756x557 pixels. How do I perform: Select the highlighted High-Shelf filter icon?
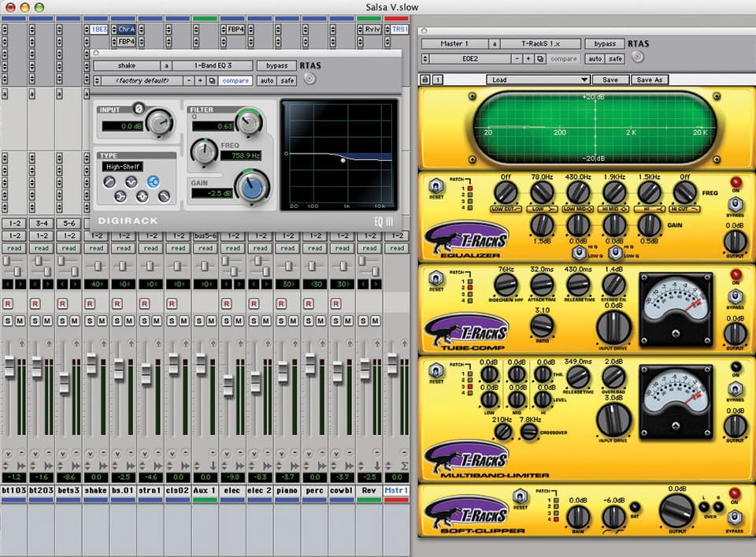(154, 182)
